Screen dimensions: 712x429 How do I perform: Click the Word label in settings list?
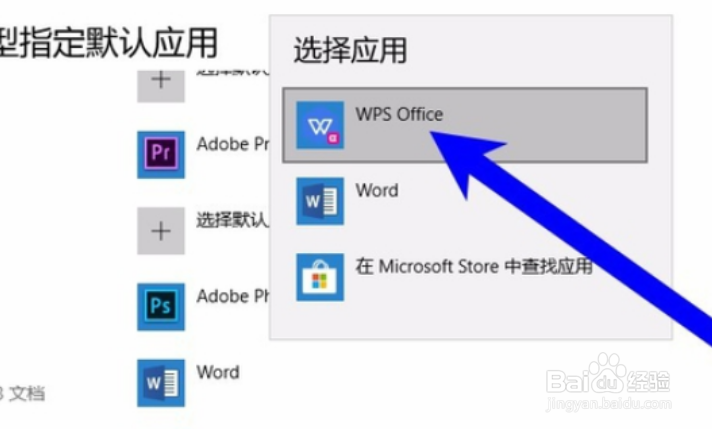click(x=218, y=372)
